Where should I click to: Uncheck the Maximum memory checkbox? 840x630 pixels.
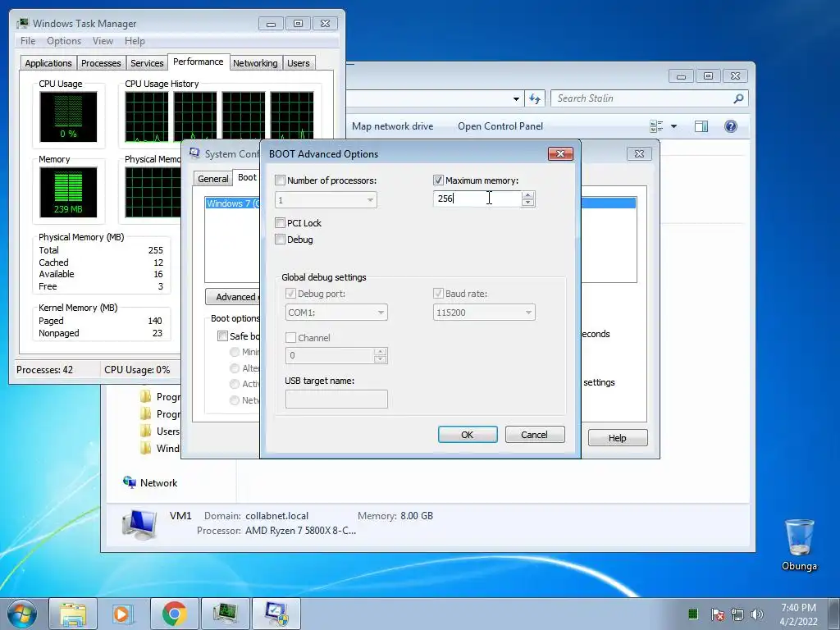coord(438,180)
